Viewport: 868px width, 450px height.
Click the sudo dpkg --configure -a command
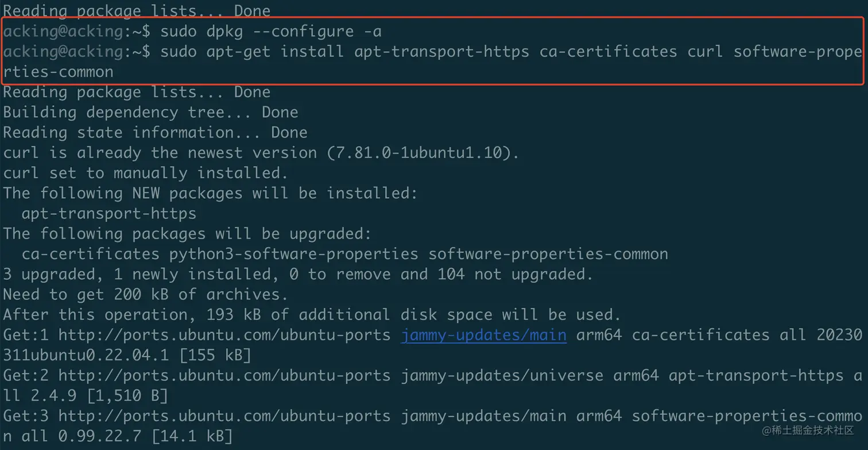[271, 32]
